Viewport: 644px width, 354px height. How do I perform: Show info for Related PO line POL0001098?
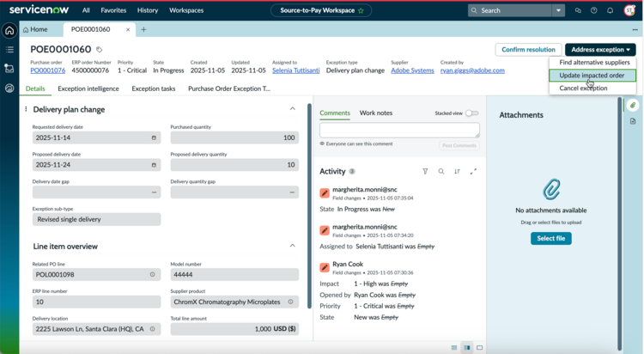(152, 274)
